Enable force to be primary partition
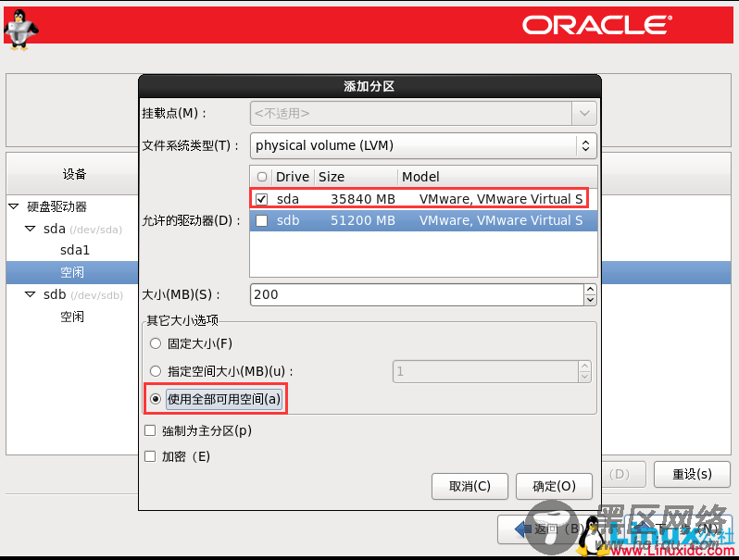The image size is (739, 560). pyautogui.click(x=150, y=431)
